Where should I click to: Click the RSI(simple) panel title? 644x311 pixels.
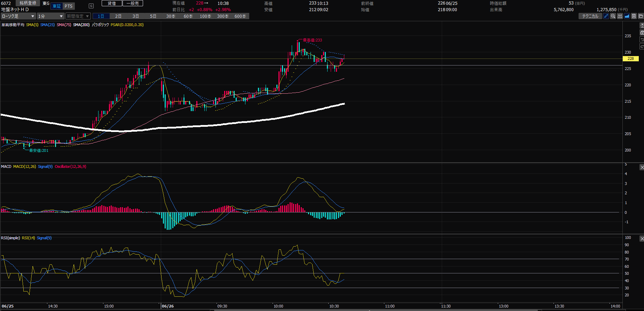coord(10,238)
